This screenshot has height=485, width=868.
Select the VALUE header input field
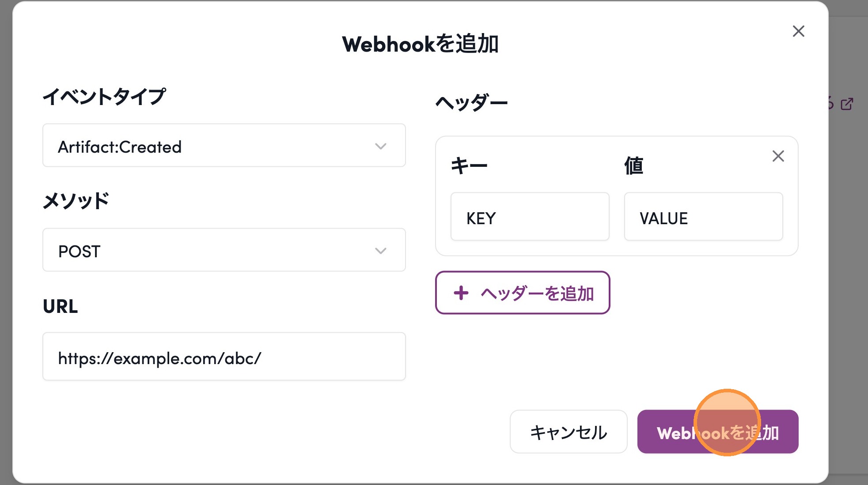click(703, 217)
